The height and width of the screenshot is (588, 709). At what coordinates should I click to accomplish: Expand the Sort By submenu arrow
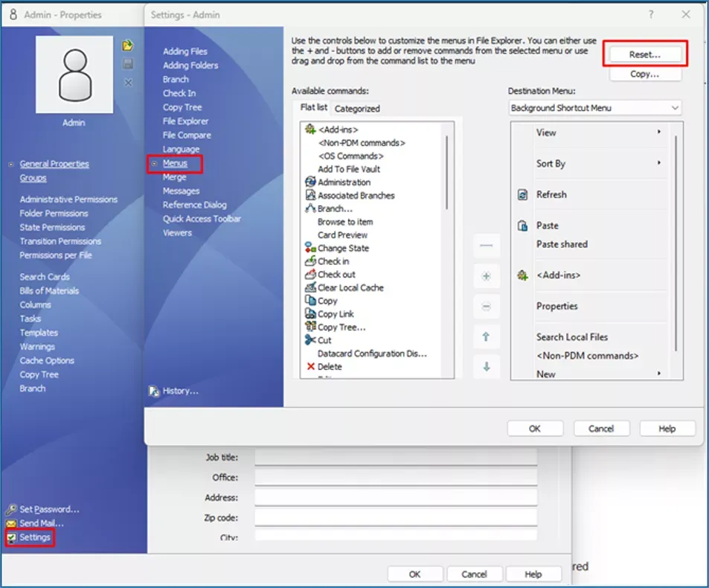[x=659, y=162]
